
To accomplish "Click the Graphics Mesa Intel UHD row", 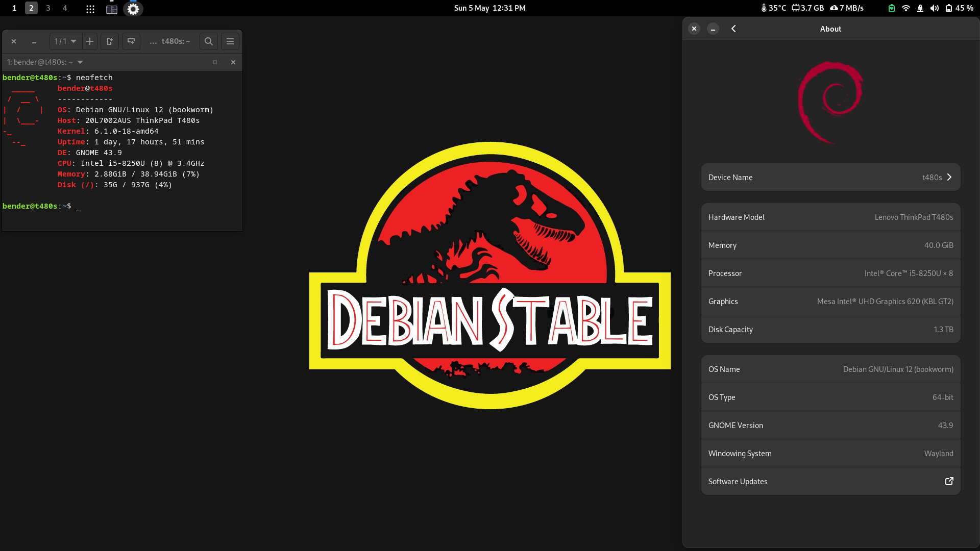I will click(x=831, y=302).
